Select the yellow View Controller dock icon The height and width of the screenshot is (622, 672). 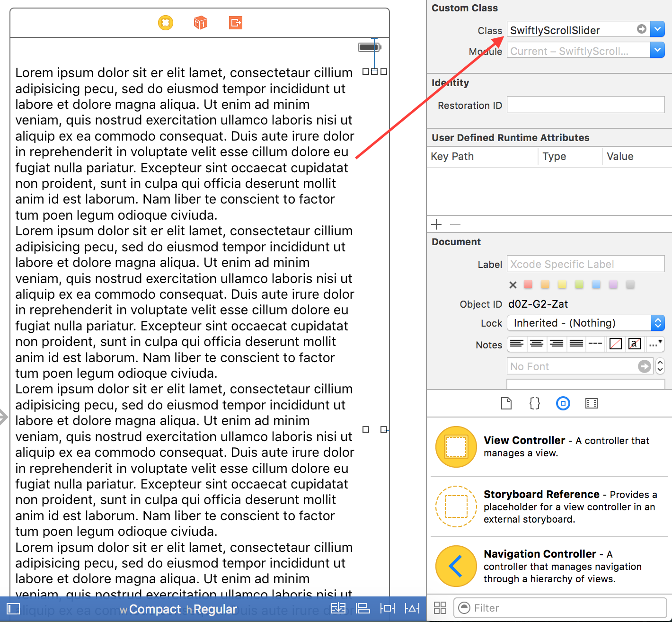pos(166,23)
